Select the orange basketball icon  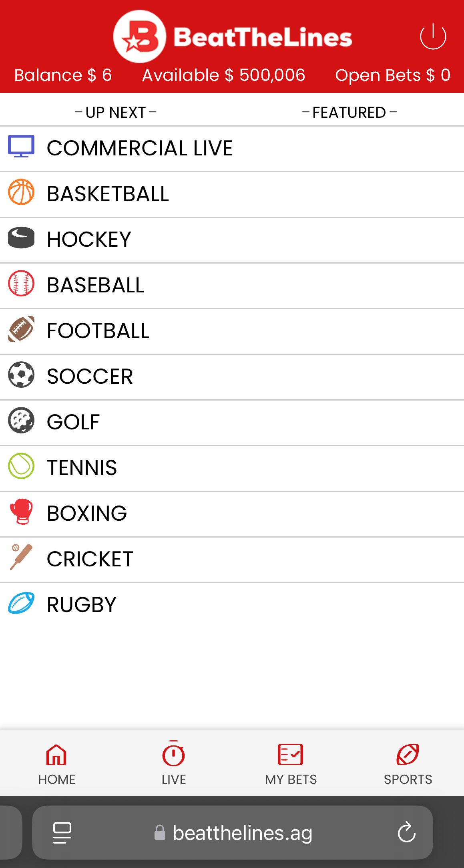click(21, 192)
